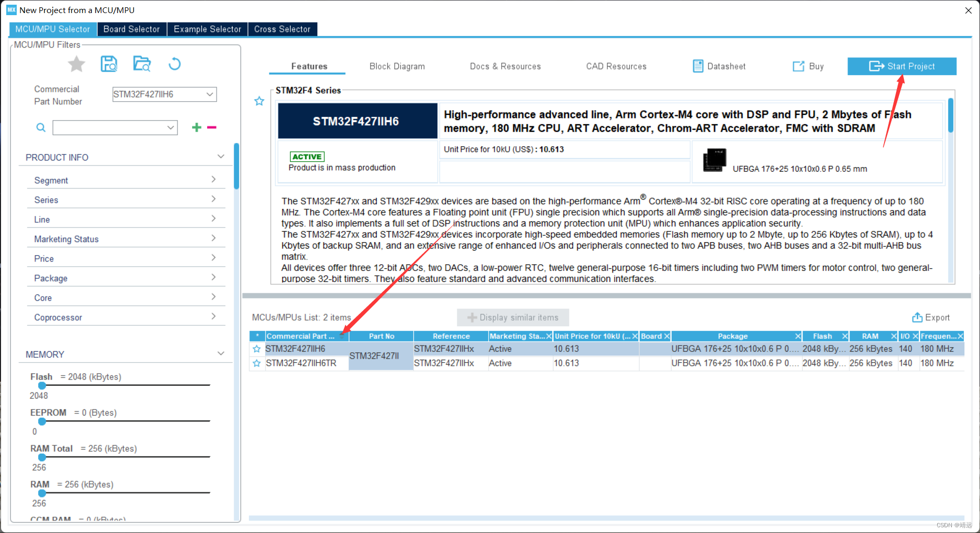
Task: Remove the Marketing Status column
Action: (x=549, y=336)
